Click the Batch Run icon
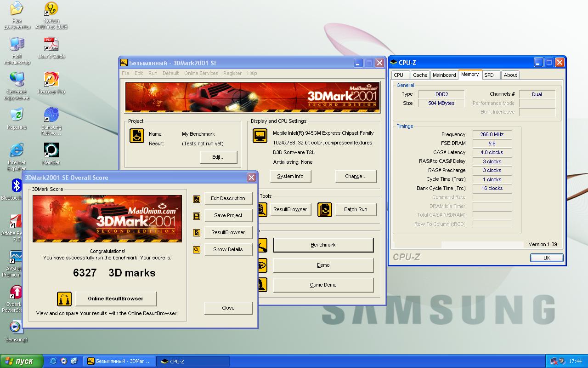The height and width of the screenshot is (368, 588). [325, 210]
